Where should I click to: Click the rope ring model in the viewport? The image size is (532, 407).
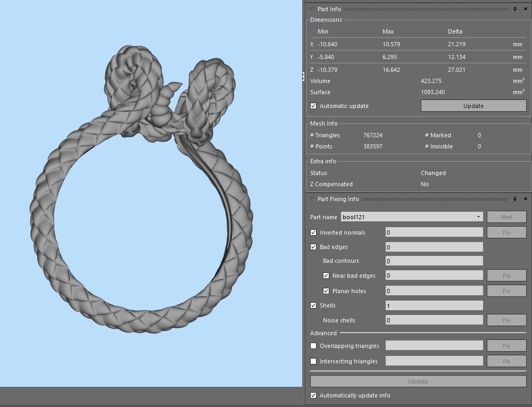coord(141,190)
